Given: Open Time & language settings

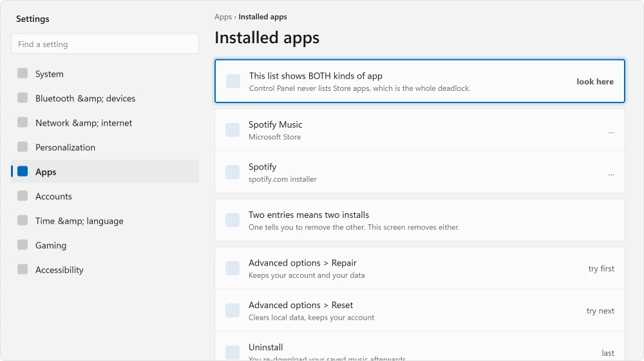Looking at the screenshot, I should 105,221.
